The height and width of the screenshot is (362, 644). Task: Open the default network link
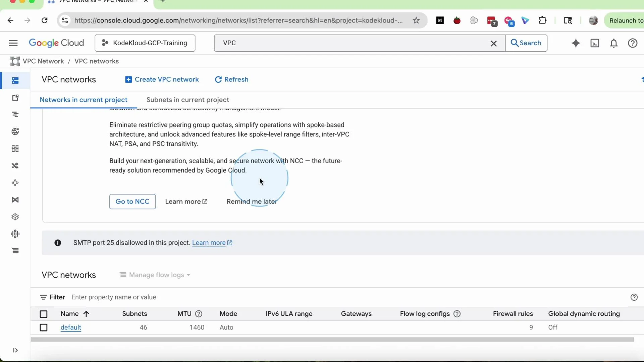click(71, 327)
